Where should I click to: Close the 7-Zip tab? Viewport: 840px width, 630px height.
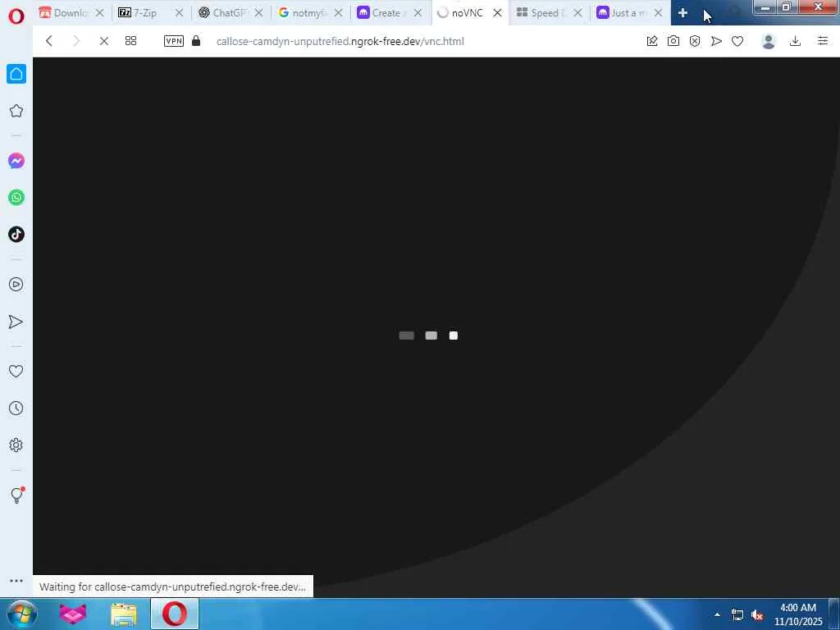tap(179, 13)
